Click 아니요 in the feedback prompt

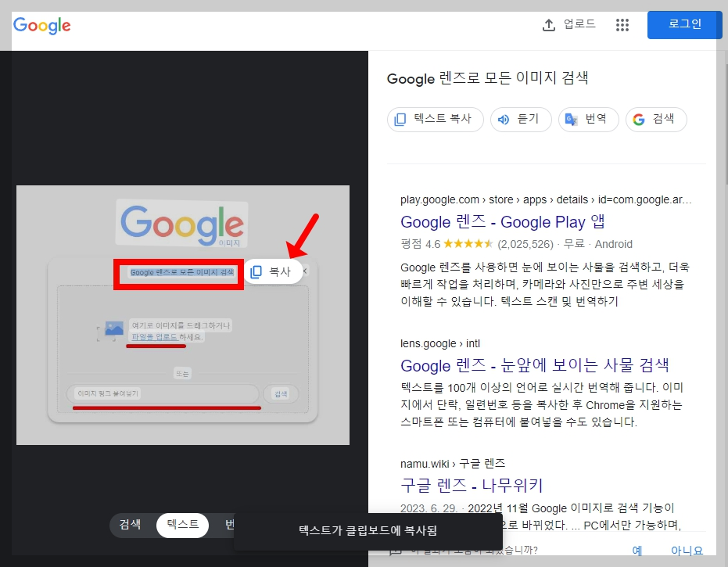[687, 551]
